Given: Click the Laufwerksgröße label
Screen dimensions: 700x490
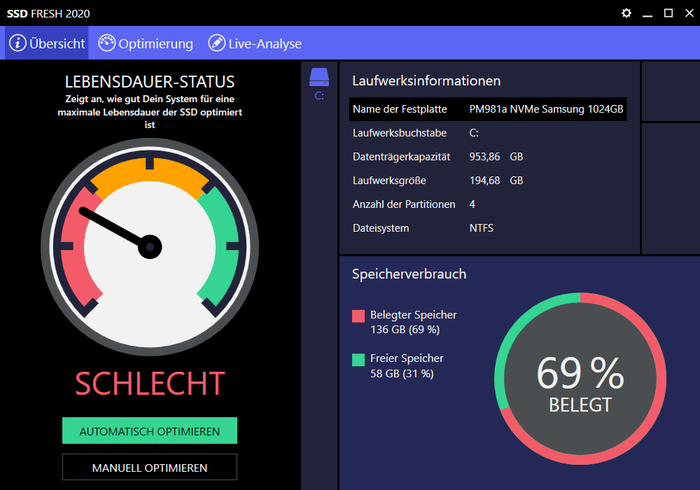Looking at the screenshot, I should pyautogui.click(x=389, y=180).
